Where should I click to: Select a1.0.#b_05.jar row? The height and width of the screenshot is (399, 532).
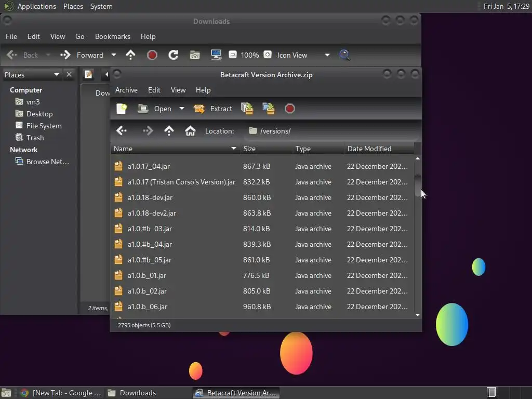point(262,260)
